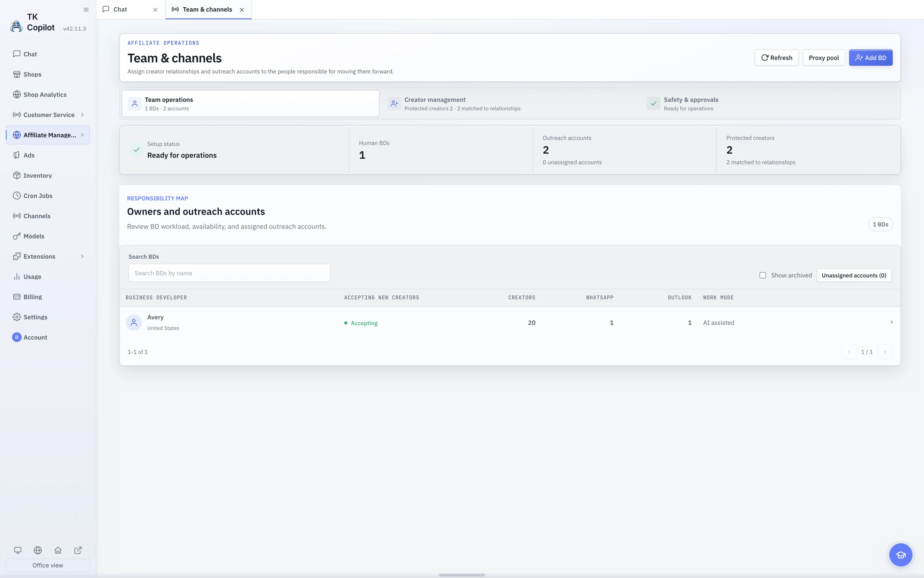The height and width of the screenshot is (578, 924).
Task: Click the Settings gear icon
Action: click(16, 317)
